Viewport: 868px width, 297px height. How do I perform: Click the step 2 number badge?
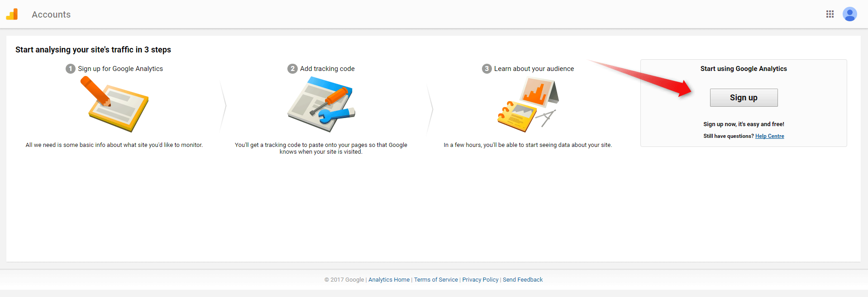292,69
